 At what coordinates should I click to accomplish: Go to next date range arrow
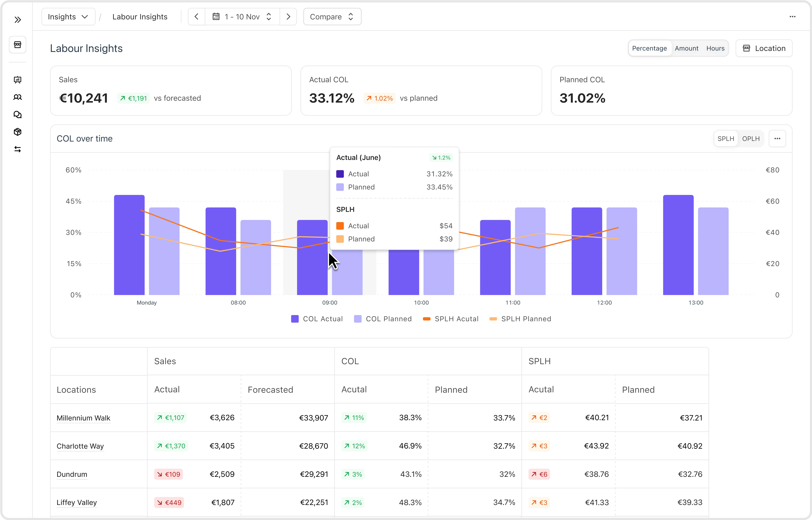[x=288, y=17]
